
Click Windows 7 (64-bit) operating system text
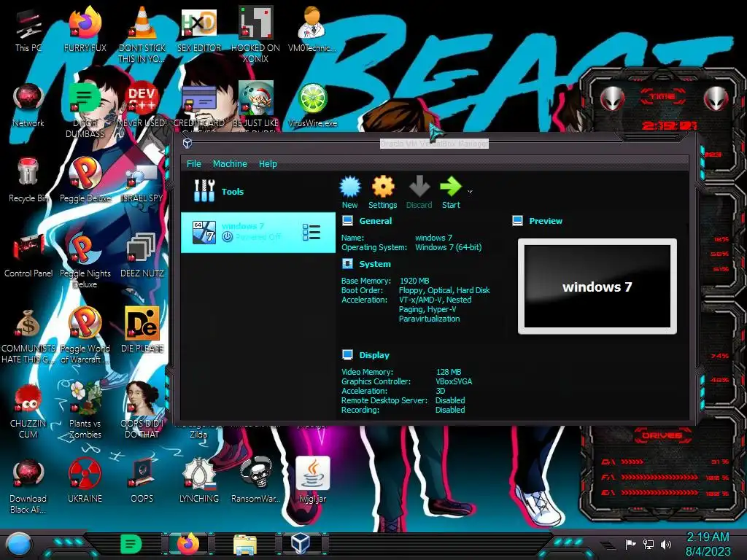click(x=449, y=247)
